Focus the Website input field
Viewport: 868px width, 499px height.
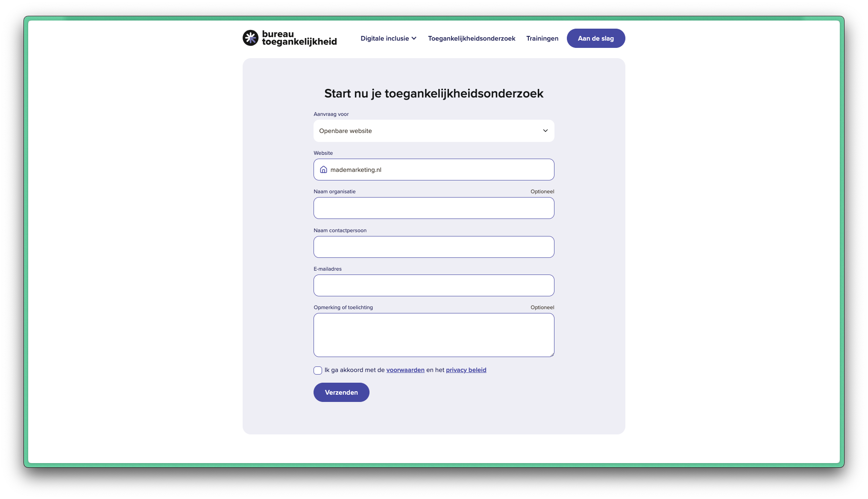[434, 170]
